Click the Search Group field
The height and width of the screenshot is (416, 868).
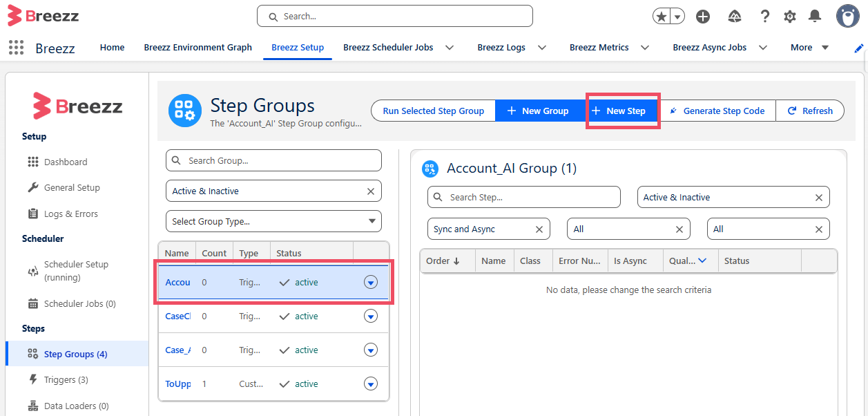[273, 160]
